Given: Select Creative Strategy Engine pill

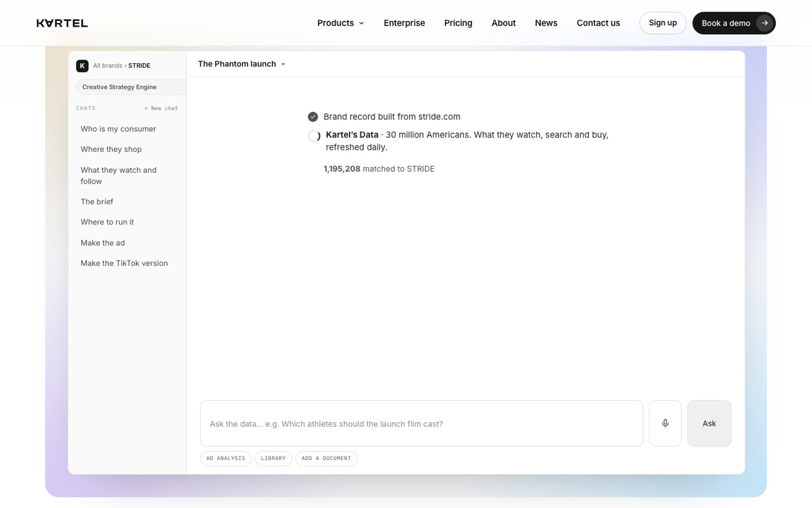Looking at the screenshot, I should point(131,87).
